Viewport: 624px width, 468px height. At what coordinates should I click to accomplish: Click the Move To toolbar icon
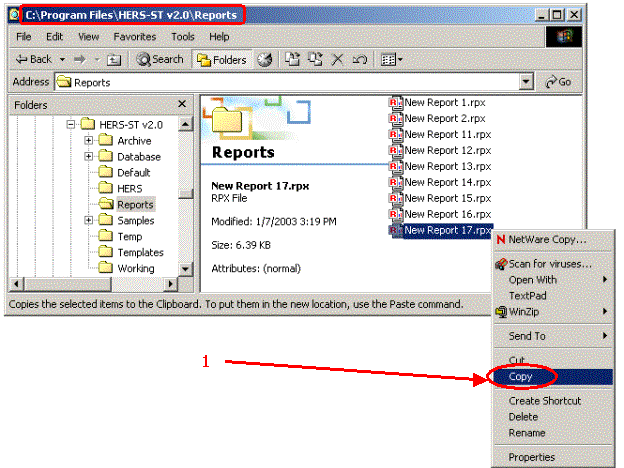(292, 60)
